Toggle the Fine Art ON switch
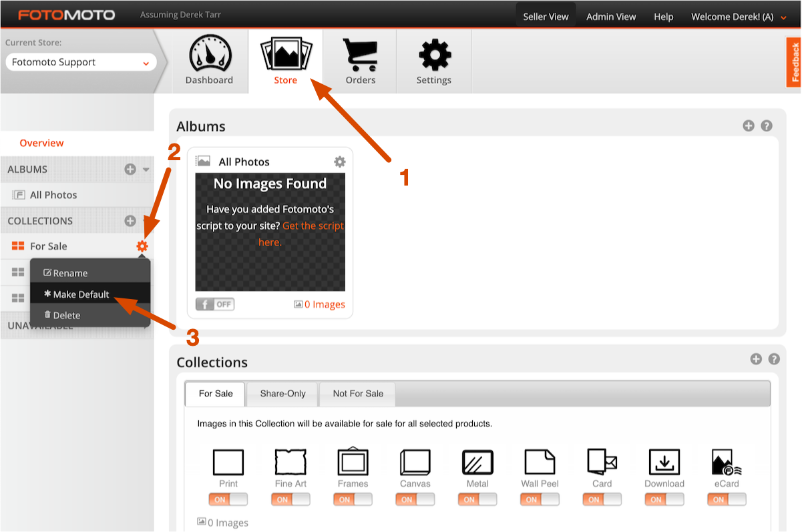Screen dimensions: 802x532 click(x=290, y=499)
